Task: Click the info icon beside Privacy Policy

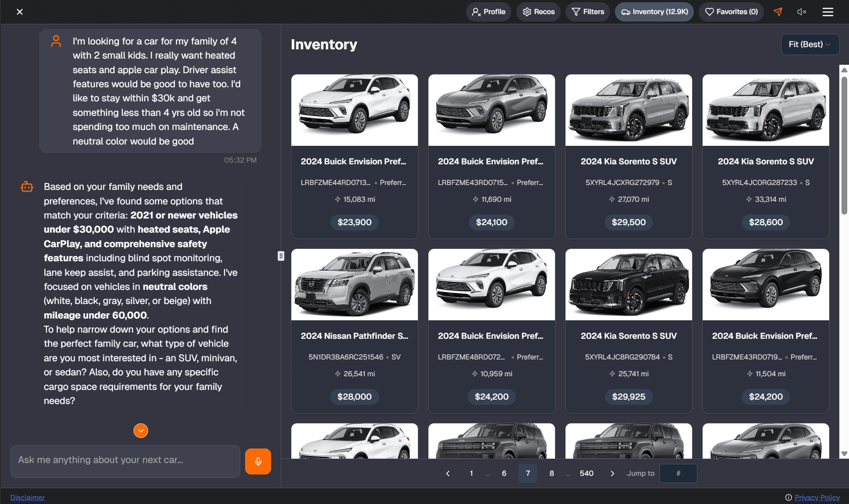Action: pyautogui.click(x=789, y=497)
